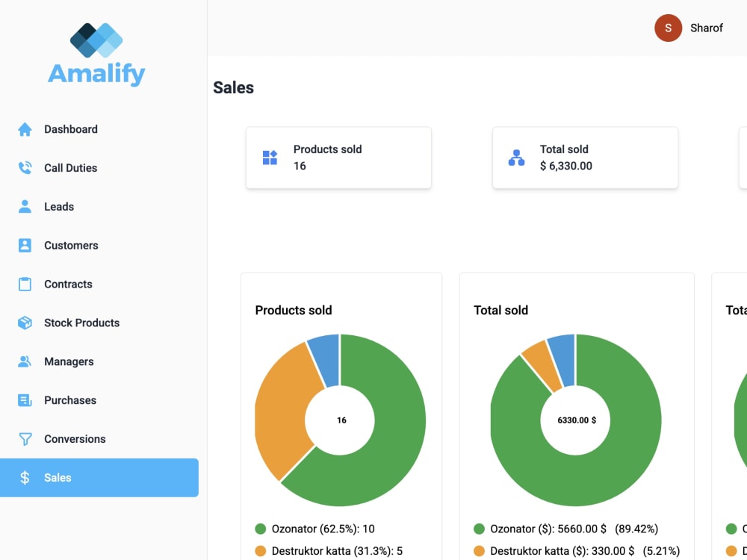Go to the Leads section
This screenshot has width=747, height=560.
click(99, 207)
